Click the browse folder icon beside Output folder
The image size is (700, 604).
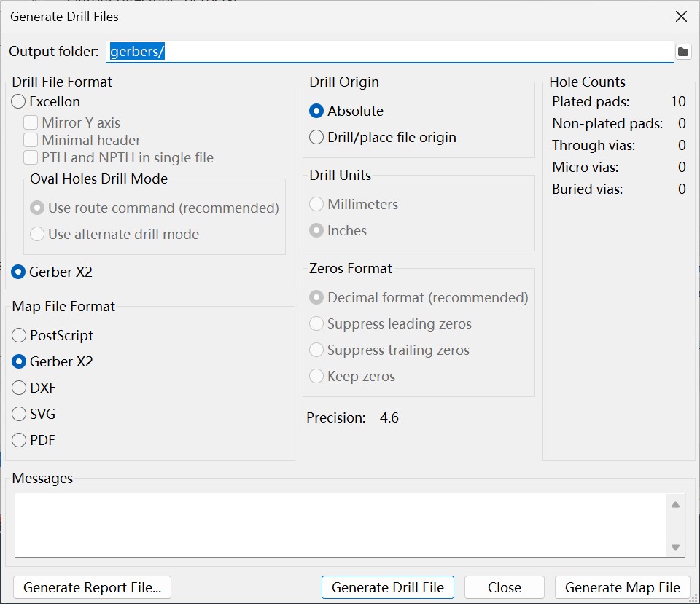tap(682, 52)
